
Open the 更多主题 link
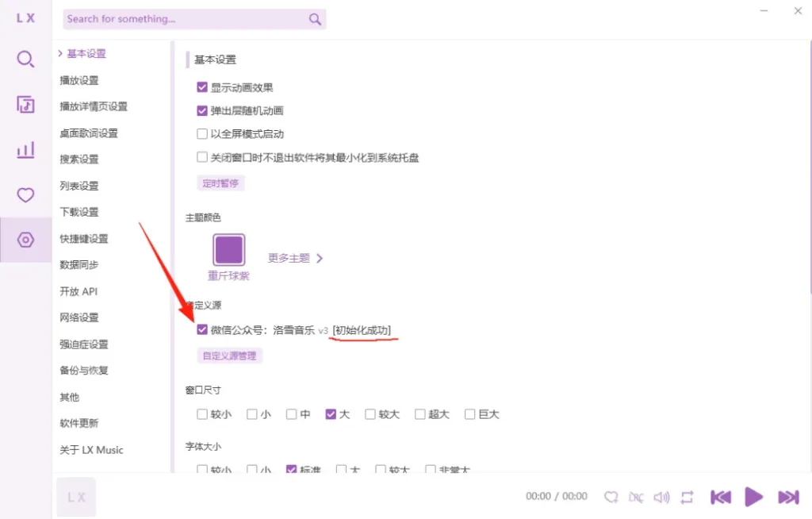(289, 258)
